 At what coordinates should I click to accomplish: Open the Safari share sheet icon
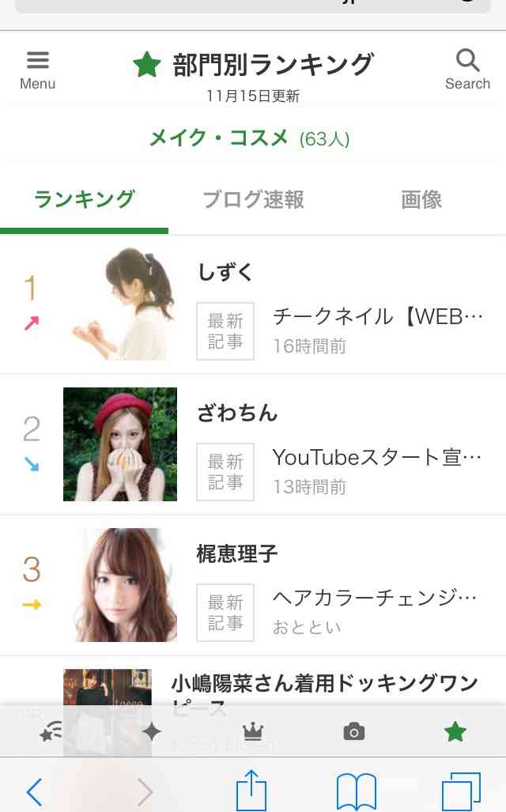point(251,791)
